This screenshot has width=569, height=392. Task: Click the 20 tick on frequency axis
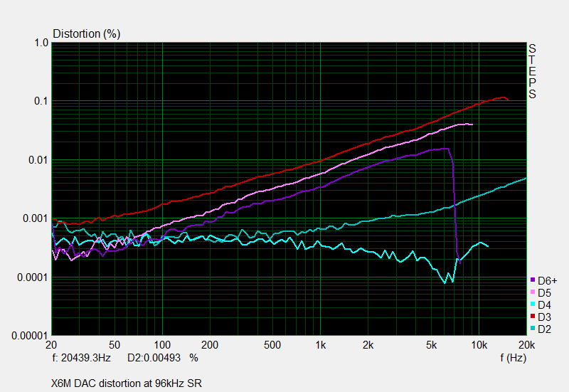point(51,345)
